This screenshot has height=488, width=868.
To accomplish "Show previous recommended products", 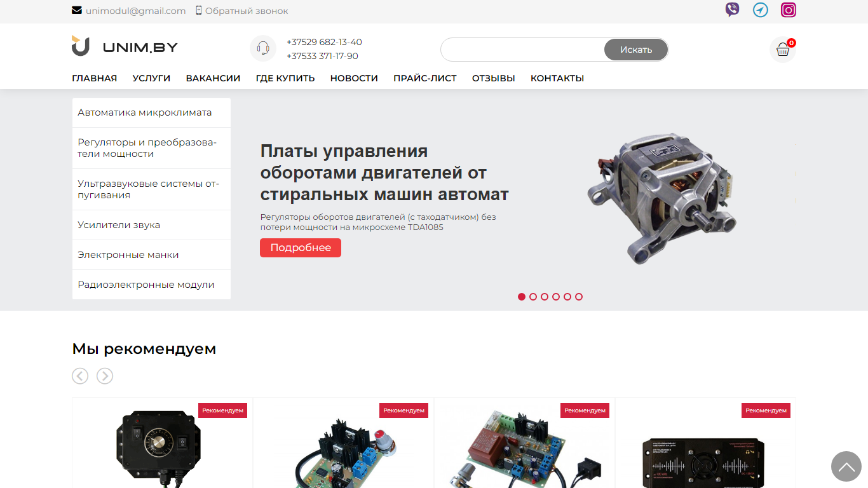I will (x=80, y=376).
